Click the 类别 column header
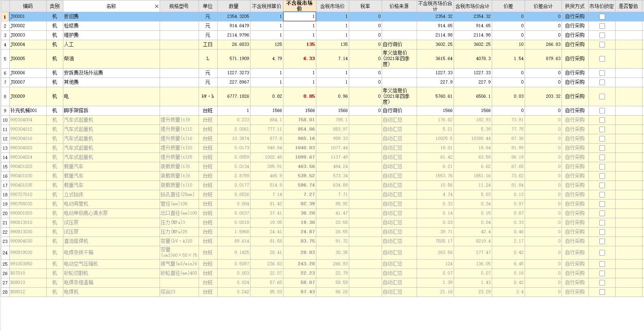This screenshot has width=644, height=331. [55, 6]
